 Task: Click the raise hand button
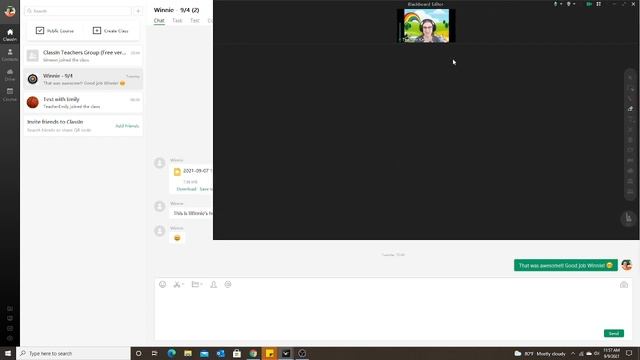[x=628, y=218]
